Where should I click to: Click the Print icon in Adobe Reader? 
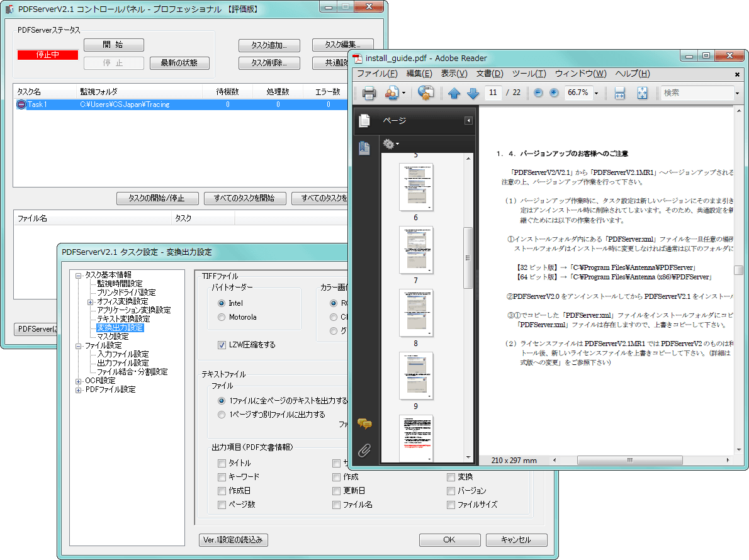point(369,92)
